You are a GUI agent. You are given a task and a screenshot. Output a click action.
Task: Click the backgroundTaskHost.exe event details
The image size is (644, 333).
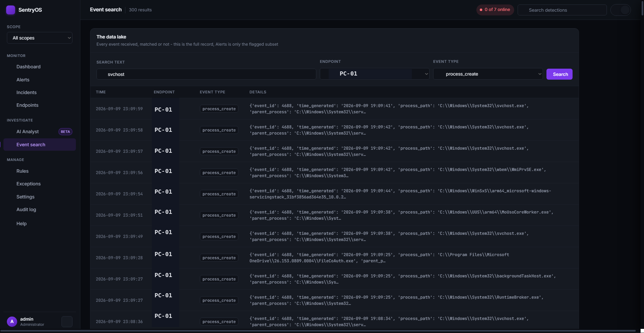[403, 279]
